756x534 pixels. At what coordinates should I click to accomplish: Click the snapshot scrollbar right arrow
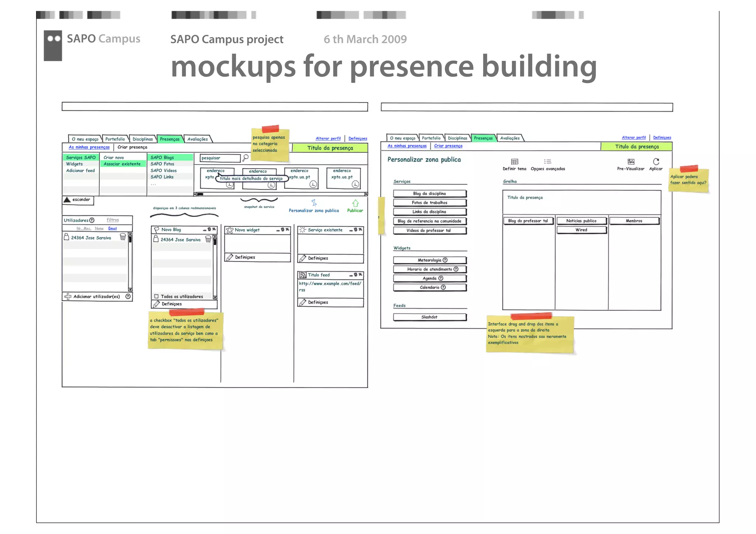click(x=366, y=194)
